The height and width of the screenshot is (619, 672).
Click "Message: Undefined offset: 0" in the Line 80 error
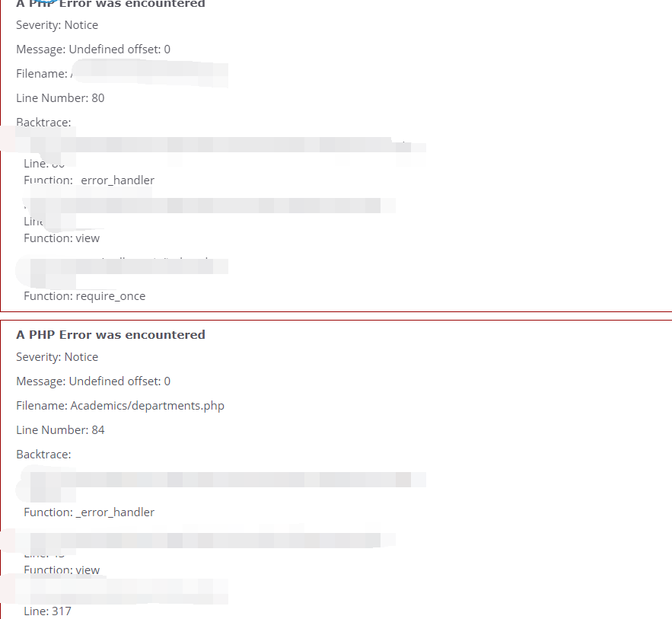point(94,49)
